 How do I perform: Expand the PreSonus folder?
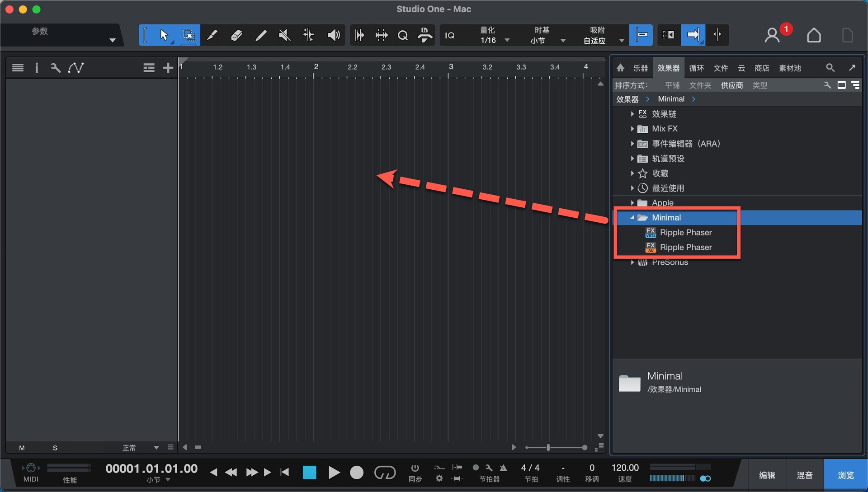[x=632, y=262]
